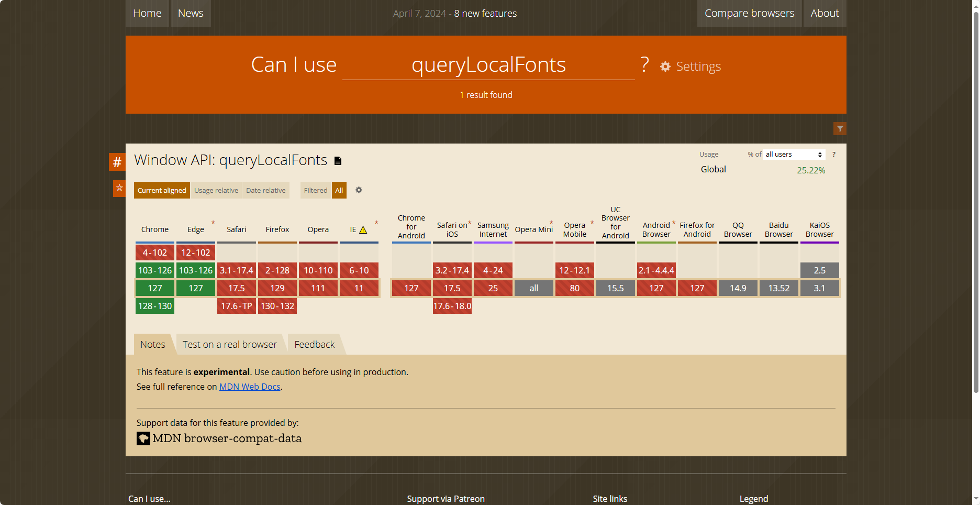Click Edge 103-126 cell

(x=196, y=270)
